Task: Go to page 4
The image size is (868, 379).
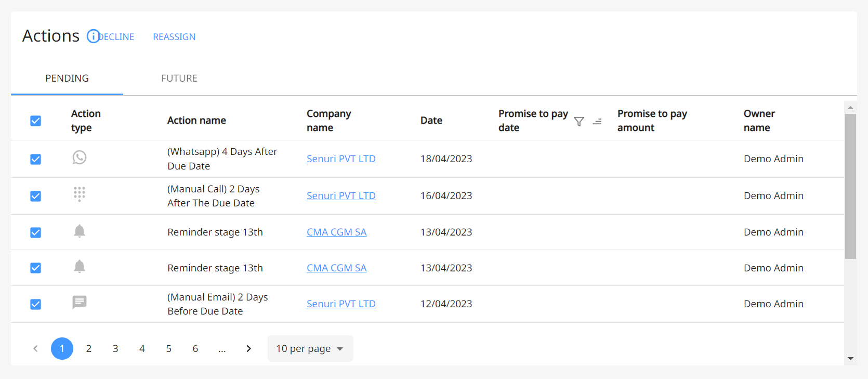Action: coord(142,348)
